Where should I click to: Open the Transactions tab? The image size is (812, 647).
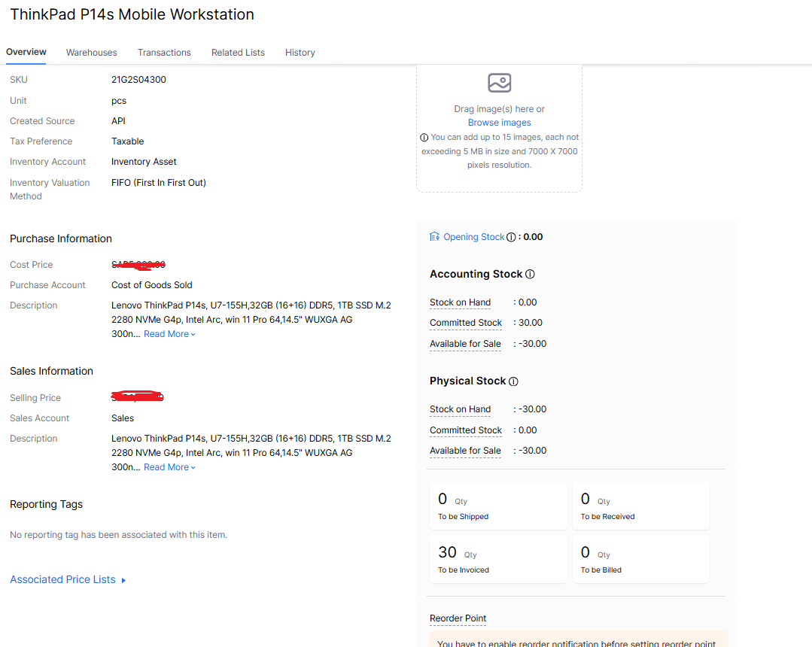(164, 52)
